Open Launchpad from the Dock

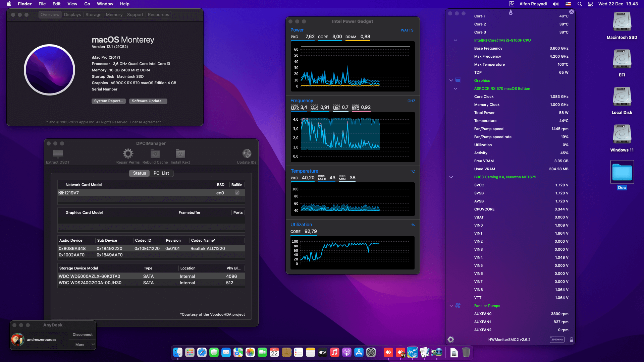[x=190, y=353]
